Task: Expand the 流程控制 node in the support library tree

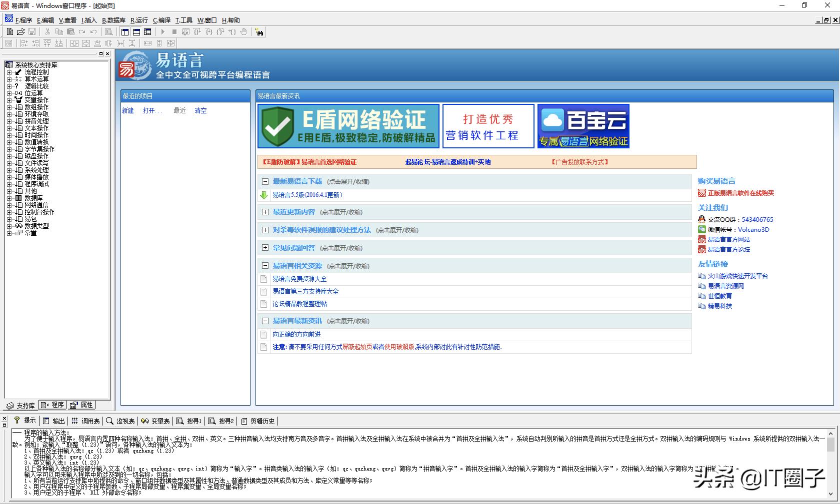Action: [8, 72]
